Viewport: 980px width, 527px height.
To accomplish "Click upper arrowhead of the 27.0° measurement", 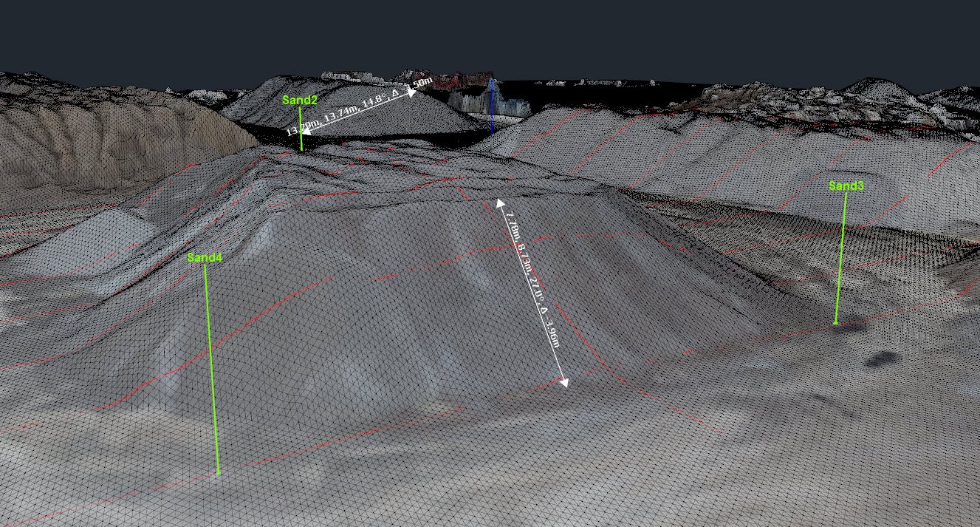I will coord(501,203).
